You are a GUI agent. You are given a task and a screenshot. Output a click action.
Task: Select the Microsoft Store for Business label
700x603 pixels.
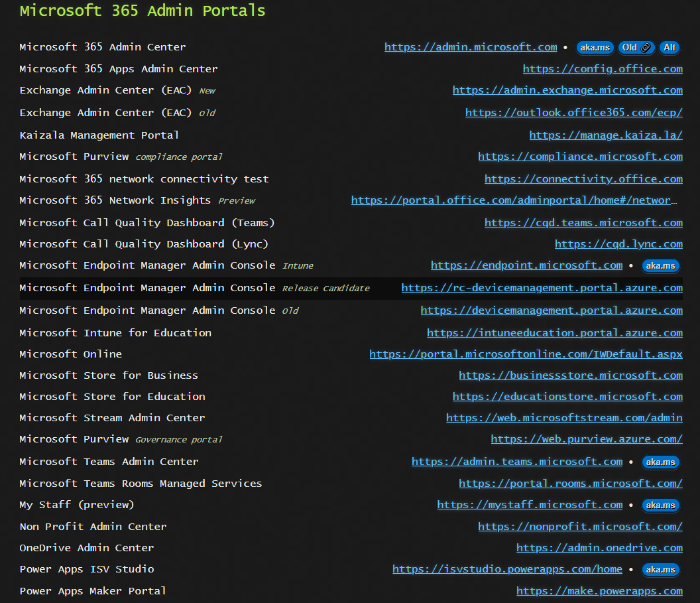click(x=109, y=375)
